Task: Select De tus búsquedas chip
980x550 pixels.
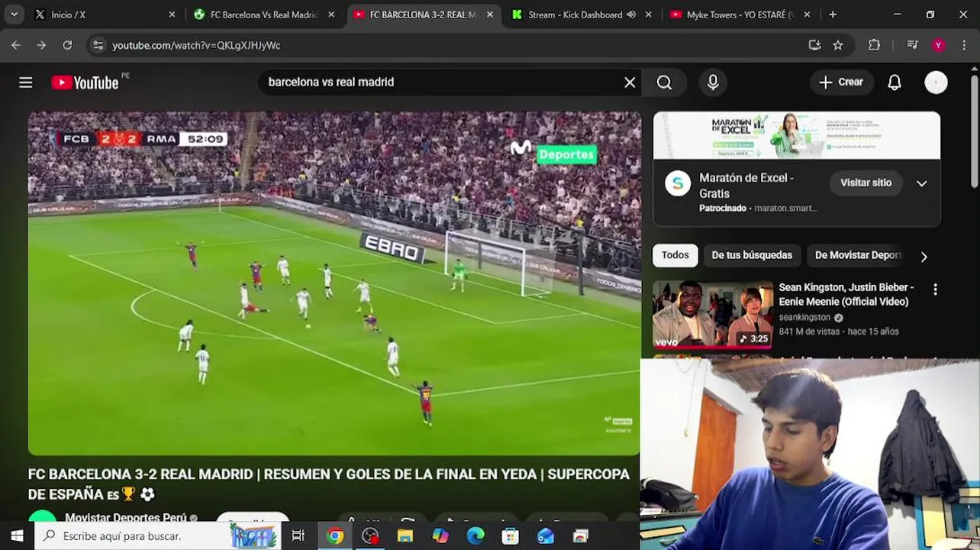Action: [752, 255]
